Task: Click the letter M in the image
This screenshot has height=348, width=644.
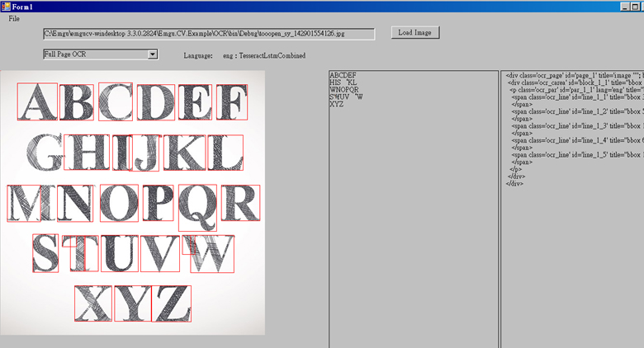Action: pos(25,204)
